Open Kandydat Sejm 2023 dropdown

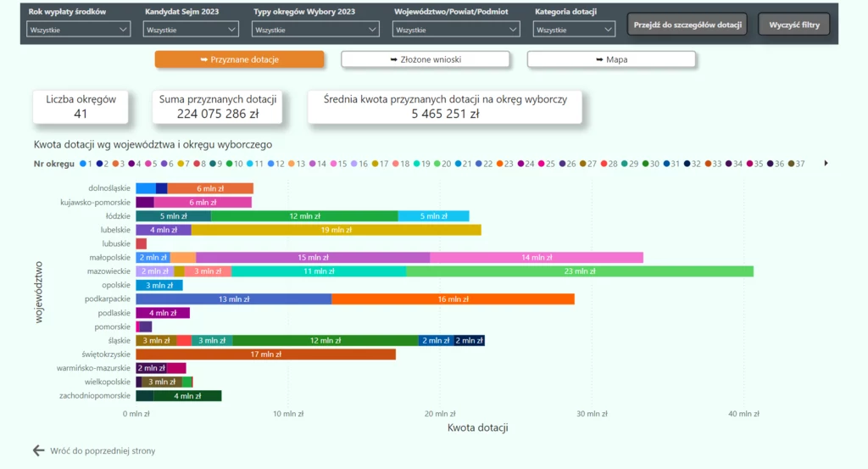[x=191, y=30]
